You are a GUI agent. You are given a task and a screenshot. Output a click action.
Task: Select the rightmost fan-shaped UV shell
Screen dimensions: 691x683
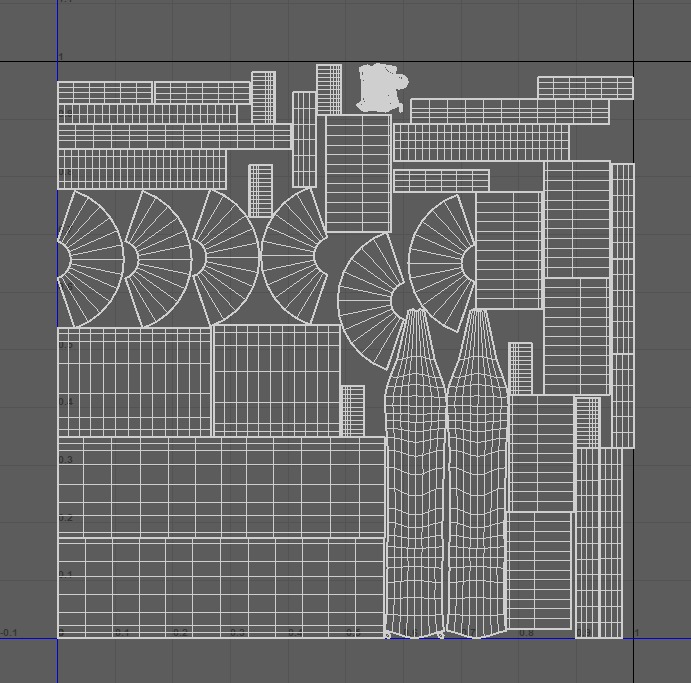pyautogui.click(x=442, y=263)
